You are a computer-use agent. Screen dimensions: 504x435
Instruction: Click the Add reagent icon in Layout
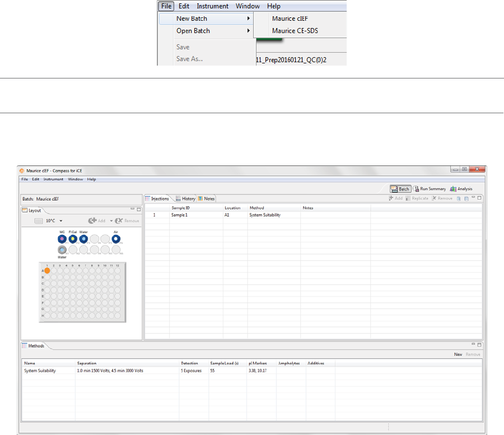92,220
